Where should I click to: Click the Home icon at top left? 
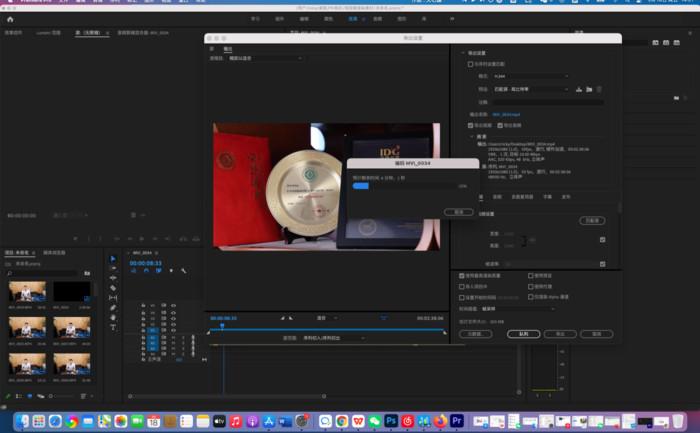pyautogui.click(x=10, y=18)
